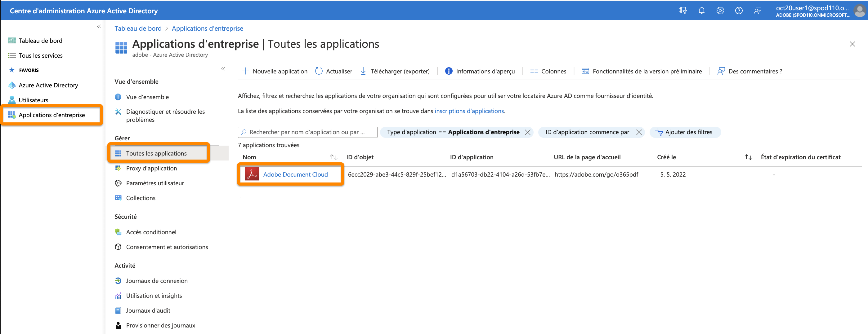Screen dimensions: 868x334
Task: Open the ellipsis menu next to page title
Action: click(394, 44)
